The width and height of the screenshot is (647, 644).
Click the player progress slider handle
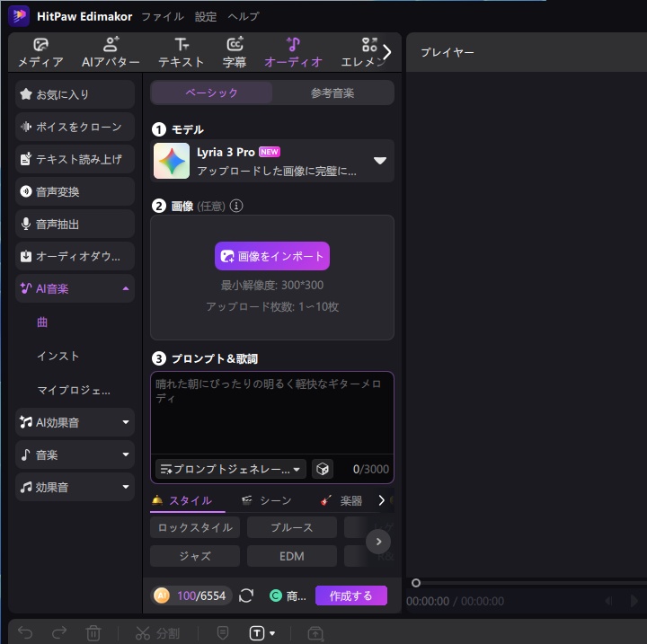(x=416, y=583)
